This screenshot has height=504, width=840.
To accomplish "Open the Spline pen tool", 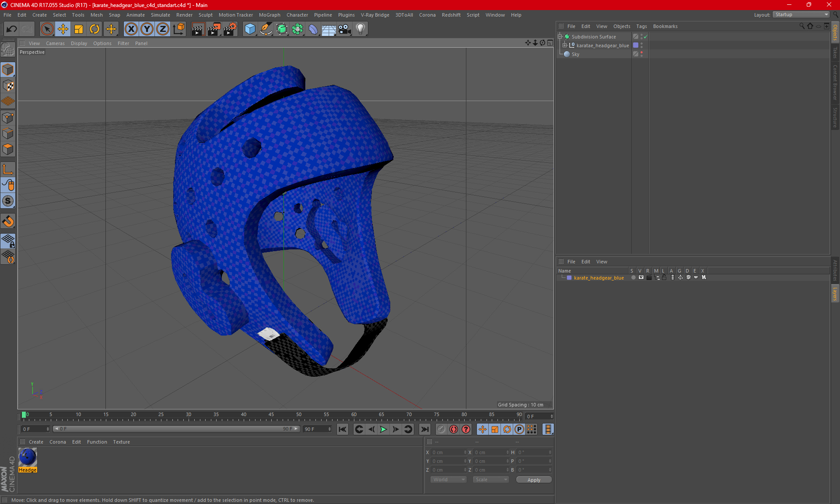I will tap(266, 29).
